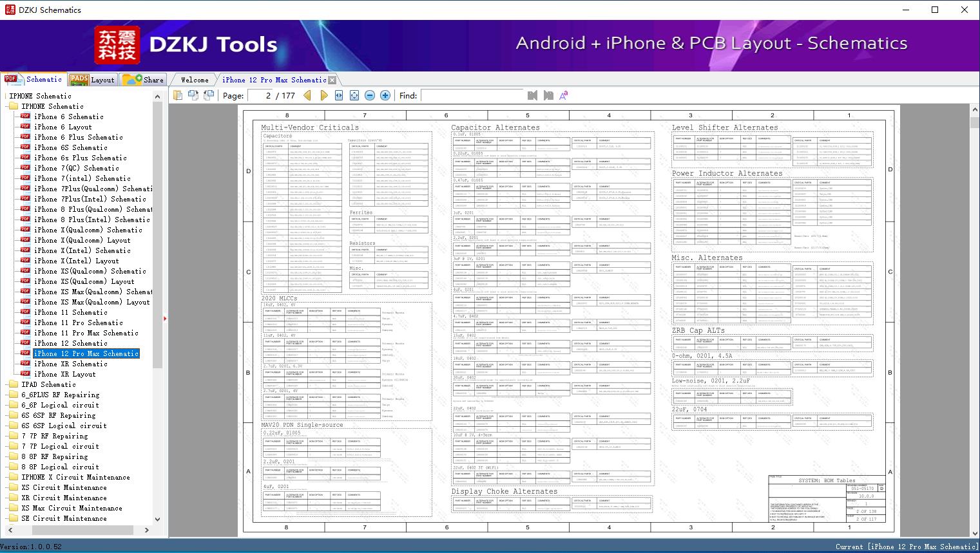Image resolution: width=980 pixels, height=553 pixels.
Task: Click the PDF icon beside iPhone 7(intel) Schematic
Action: [x=25, y=178]
